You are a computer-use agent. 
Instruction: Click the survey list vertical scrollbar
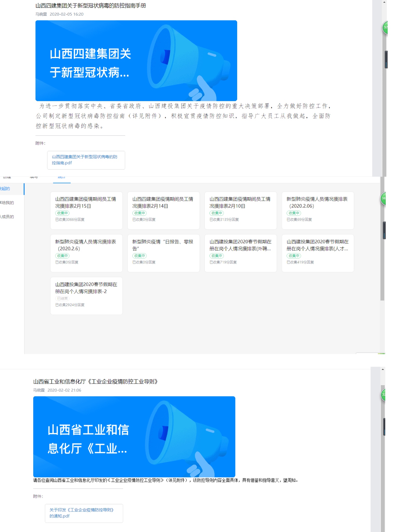(382, 238)
